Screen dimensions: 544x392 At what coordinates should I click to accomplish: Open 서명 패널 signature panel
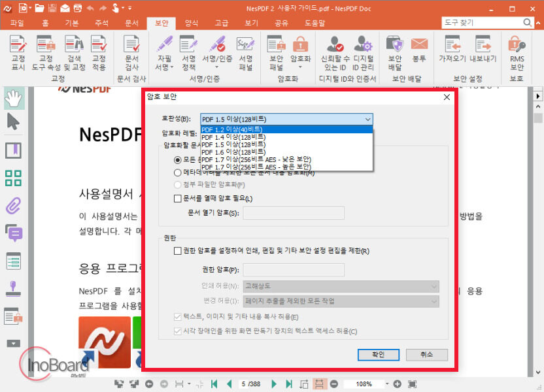pos(246,53)
